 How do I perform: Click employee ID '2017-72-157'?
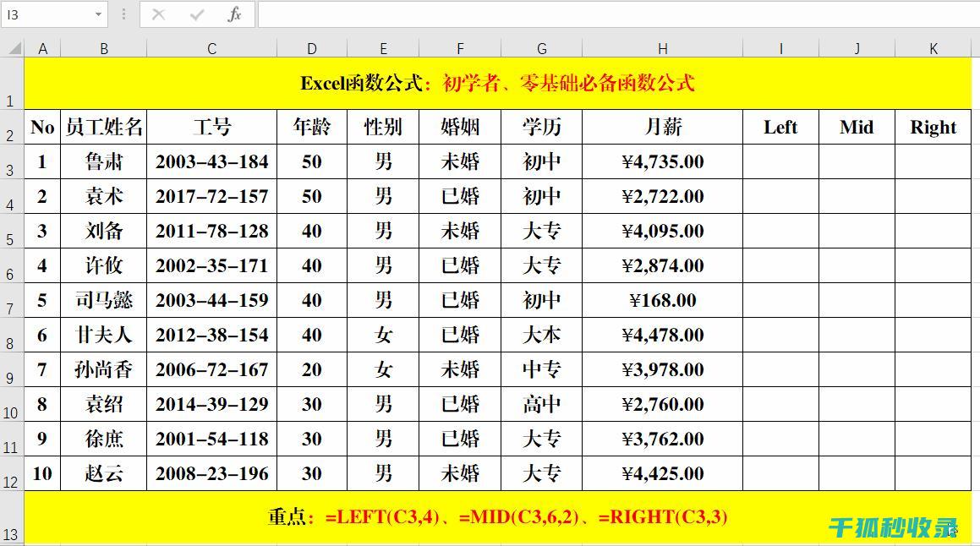(x=212, y=197)
